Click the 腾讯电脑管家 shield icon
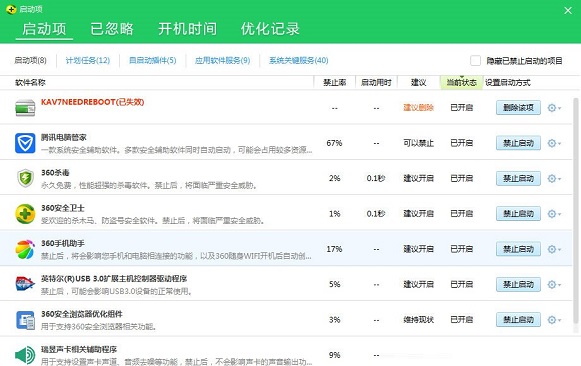The width and height of the screenshot is (581, 366). pos(25,143)
